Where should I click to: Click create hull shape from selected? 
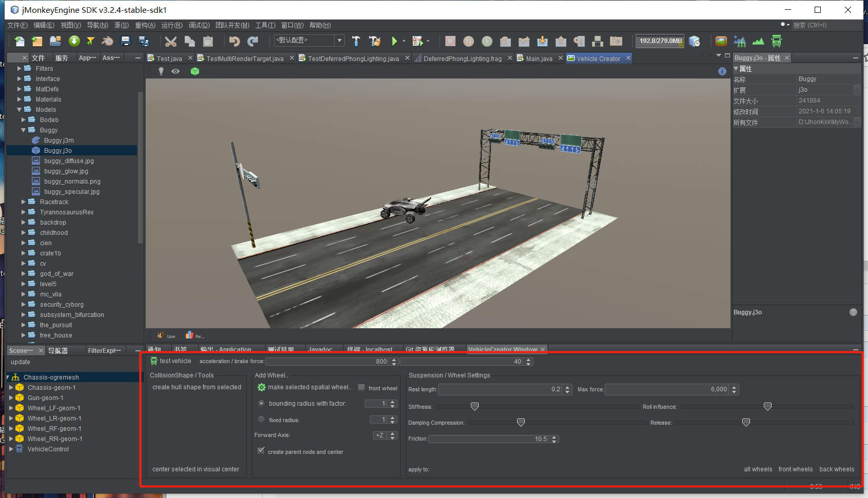196,387
